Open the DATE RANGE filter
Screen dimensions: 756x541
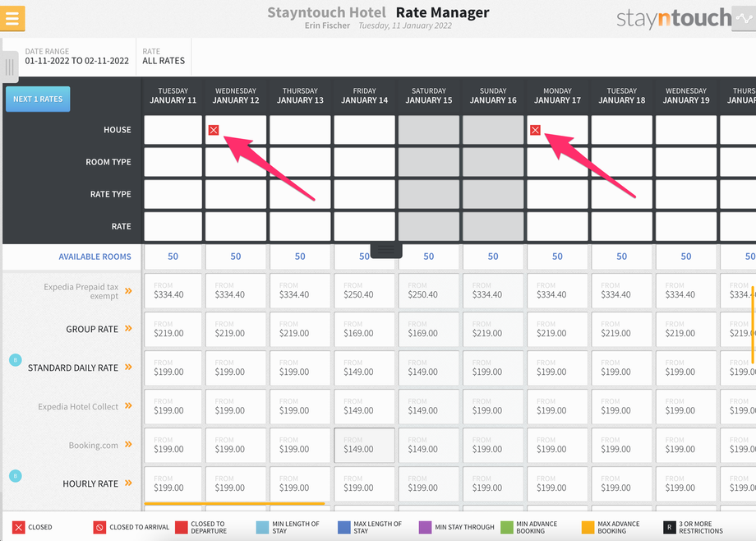click(x=77, y=57)
